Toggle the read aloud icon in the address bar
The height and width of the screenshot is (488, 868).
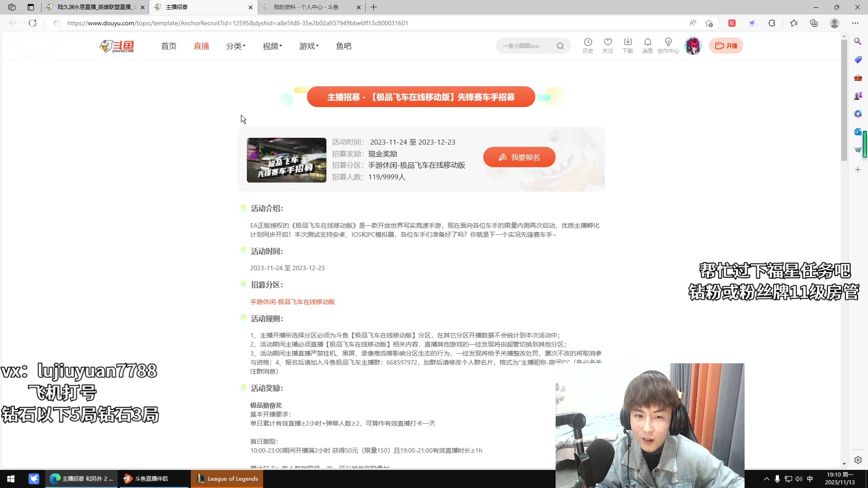coord(692,23)
